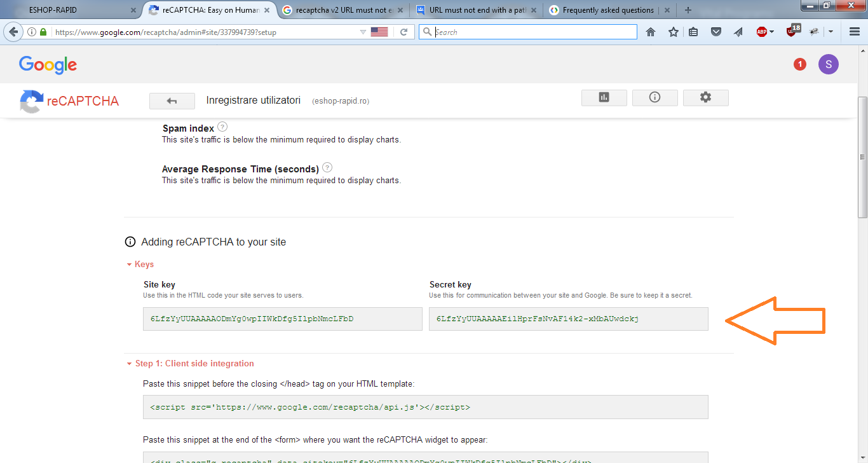Screen dimensions: 868x463
Task: Collapse Step 1: Client side integration
Action: (190, 363)
